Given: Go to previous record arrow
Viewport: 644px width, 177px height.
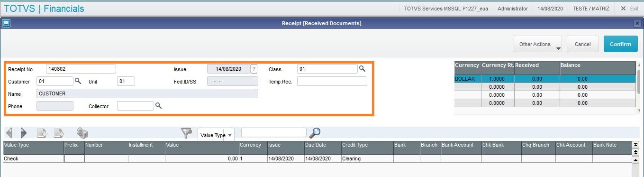Looking at the screenshot, I should (x=9, y=133).
